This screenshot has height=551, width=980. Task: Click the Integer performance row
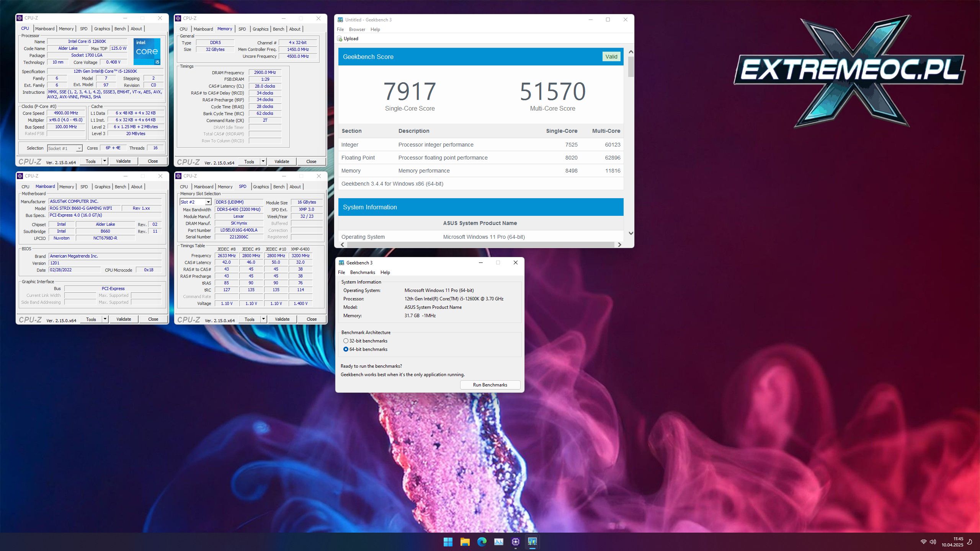point(481,145)
